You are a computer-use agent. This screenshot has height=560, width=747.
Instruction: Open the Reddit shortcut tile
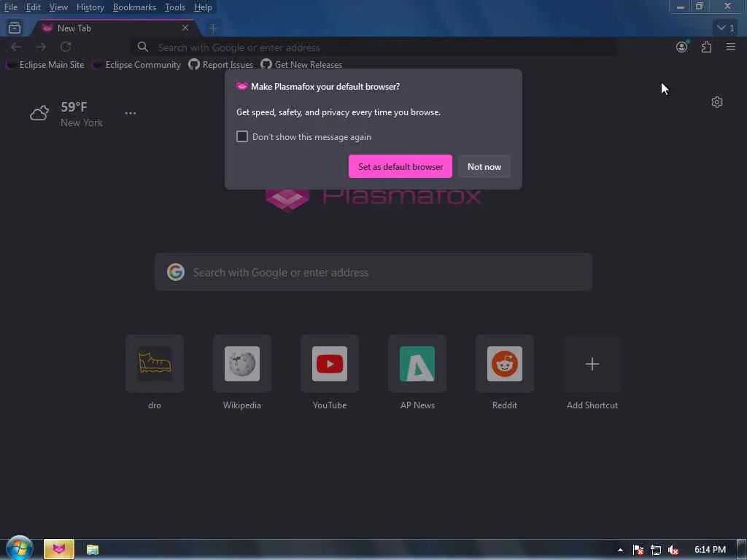(505, 364)
